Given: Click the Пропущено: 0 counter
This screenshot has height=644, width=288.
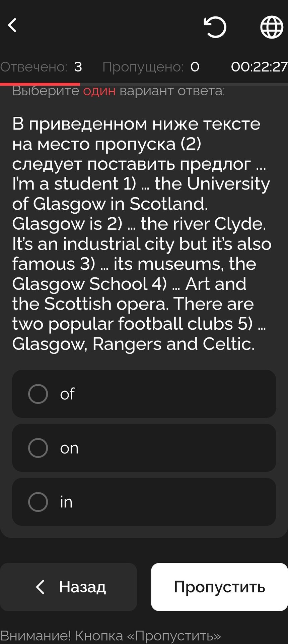Looking at the screenshot, I should [151, 67].
